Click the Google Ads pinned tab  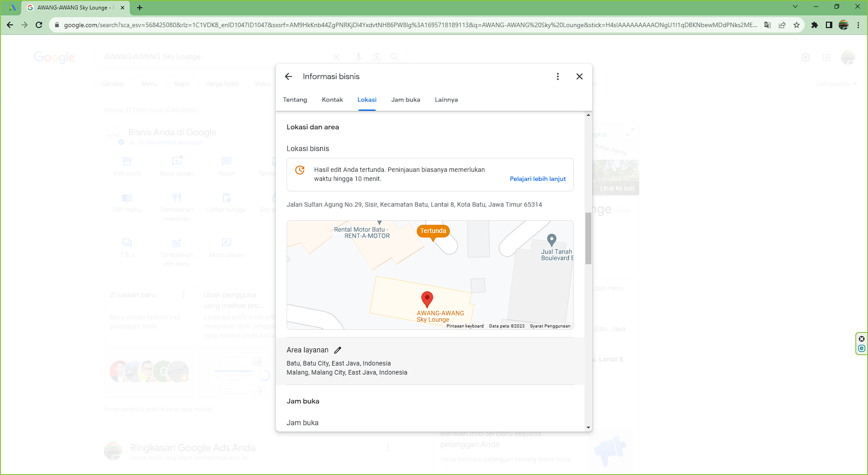pyautogui.click(x=12, y=8)
